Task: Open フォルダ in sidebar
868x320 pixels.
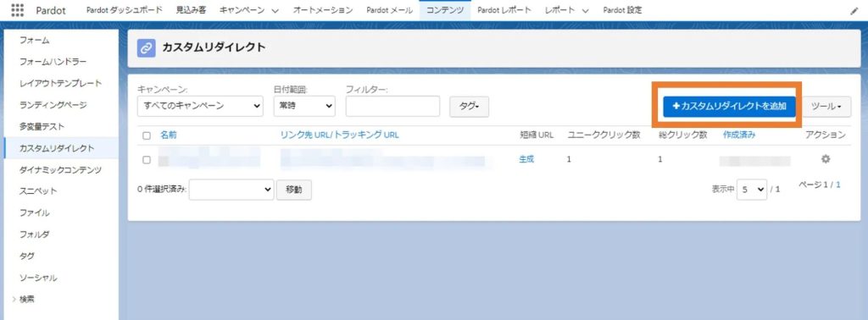Action: pos(34,234)
